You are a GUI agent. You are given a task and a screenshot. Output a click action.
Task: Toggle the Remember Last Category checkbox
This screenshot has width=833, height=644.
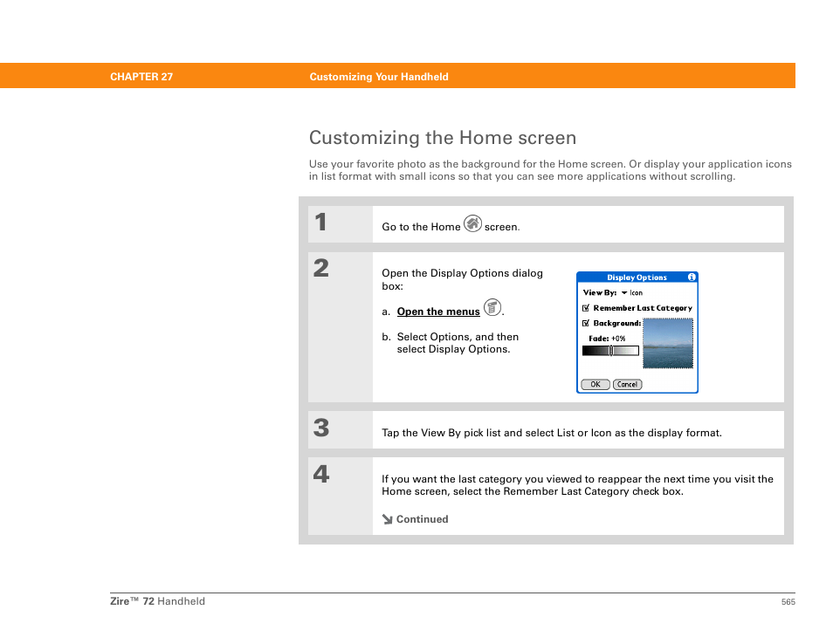[x=586, y=308]
